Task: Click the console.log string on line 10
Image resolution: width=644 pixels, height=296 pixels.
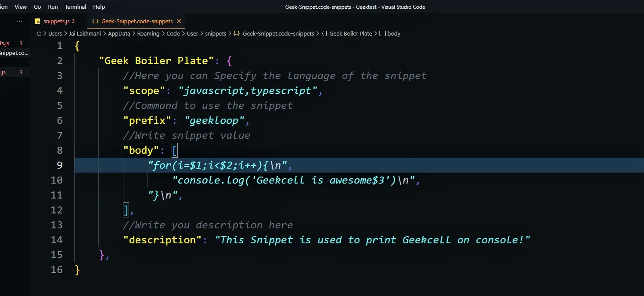Action: coord(293,180)
